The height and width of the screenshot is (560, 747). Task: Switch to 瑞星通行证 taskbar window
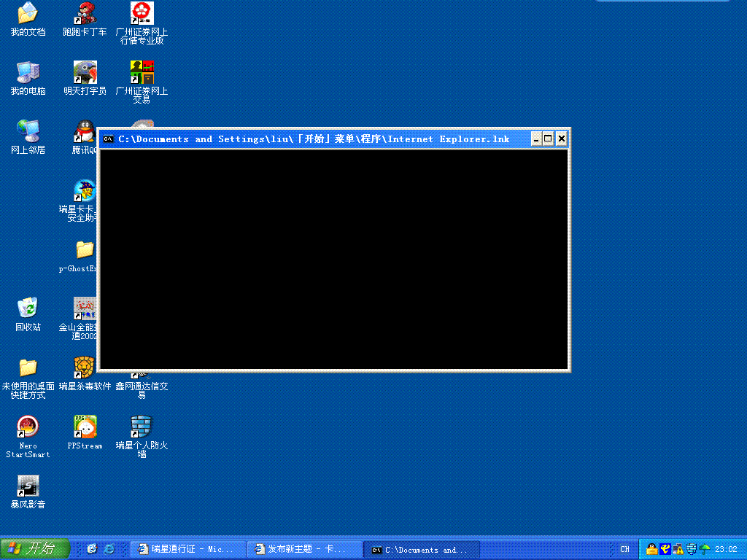(x=187, y=550)
